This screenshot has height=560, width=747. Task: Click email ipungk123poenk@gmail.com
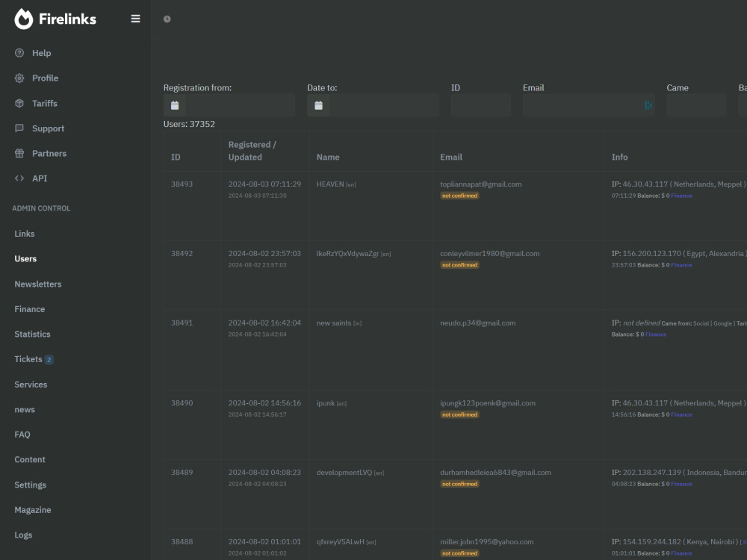point(488,403)
